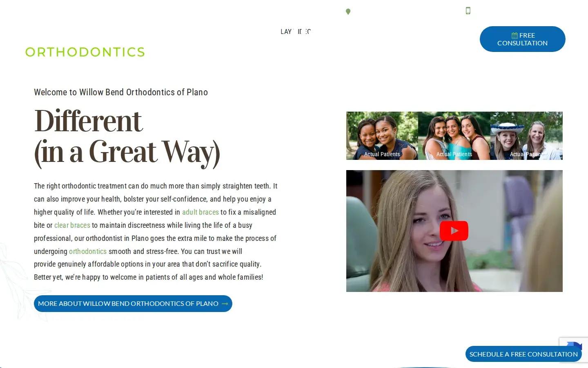Play the YouTube video
The height and width of the screenshot is (368, 588).
tap(454, 231)
